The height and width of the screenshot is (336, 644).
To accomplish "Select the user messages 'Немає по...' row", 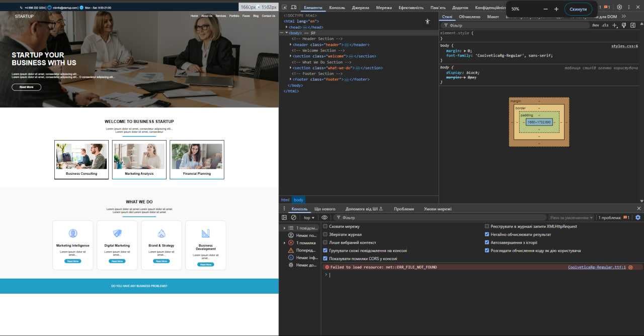I will point(300,235).
